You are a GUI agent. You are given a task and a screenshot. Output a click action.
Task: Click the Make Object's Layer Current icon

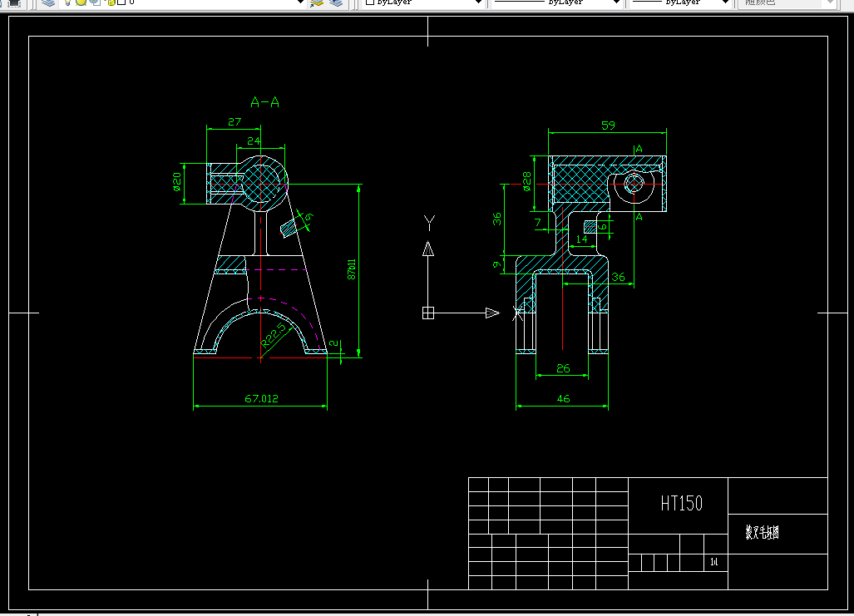point(317,2)
